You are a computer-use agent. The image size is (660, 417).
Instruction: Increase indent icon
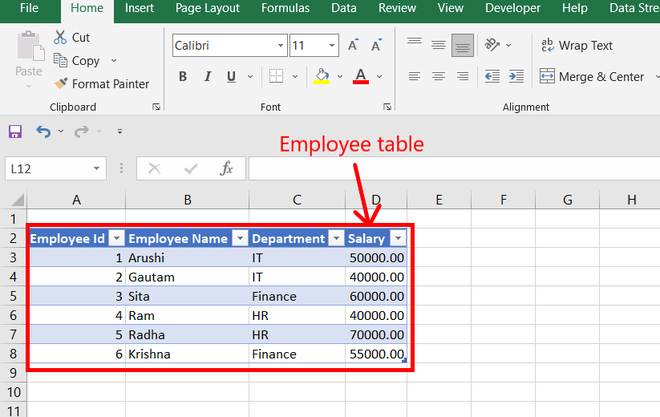pyautogui.click(x=516, y=76)
